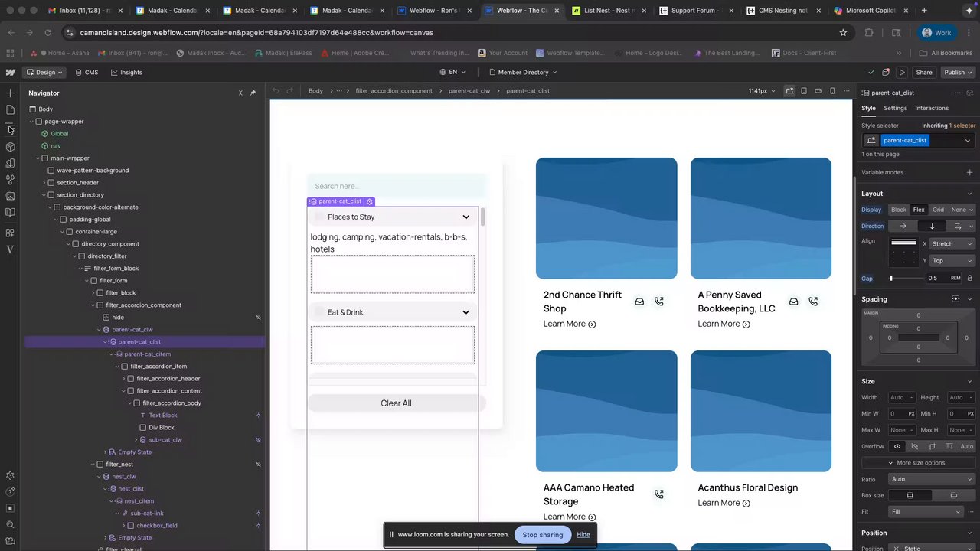This screenshot has height=551, width=980.
Task: Click the Webflow logo menu icon
Action: tap(10, 72)
